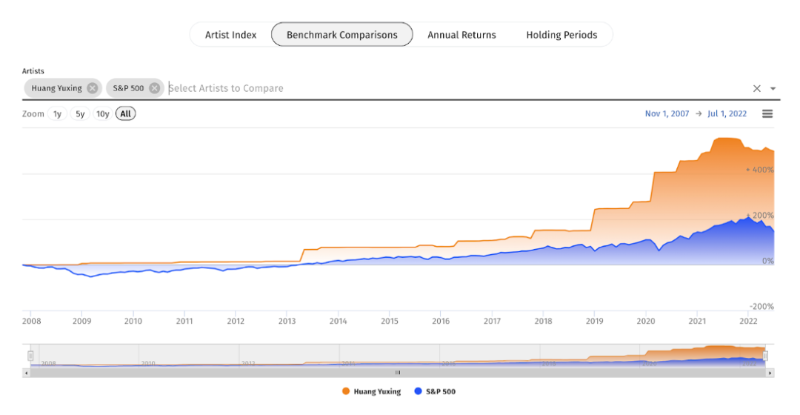Change the Jul 1, 2022 end date

[x=726, y=114]
